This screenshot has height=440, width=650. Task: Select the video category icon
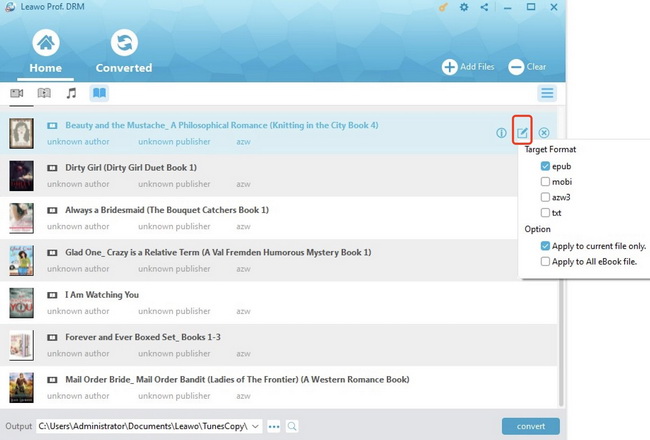[x=17, y=93]
